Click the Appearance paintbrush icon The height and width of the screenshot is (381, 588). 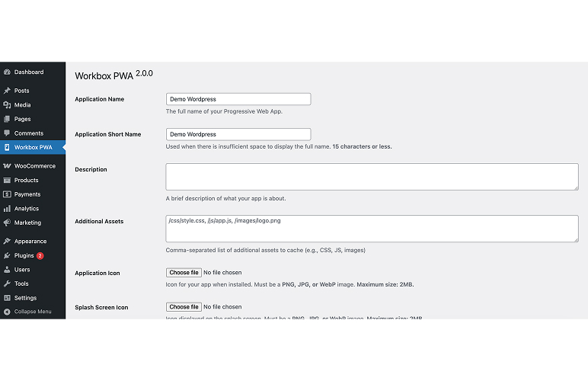[7, 241]
